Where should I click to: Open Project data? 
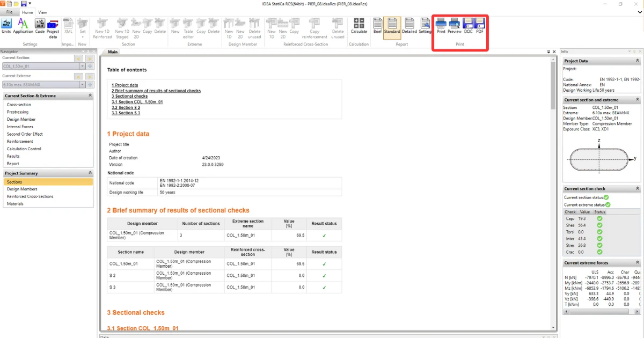(x=53, y=28)
